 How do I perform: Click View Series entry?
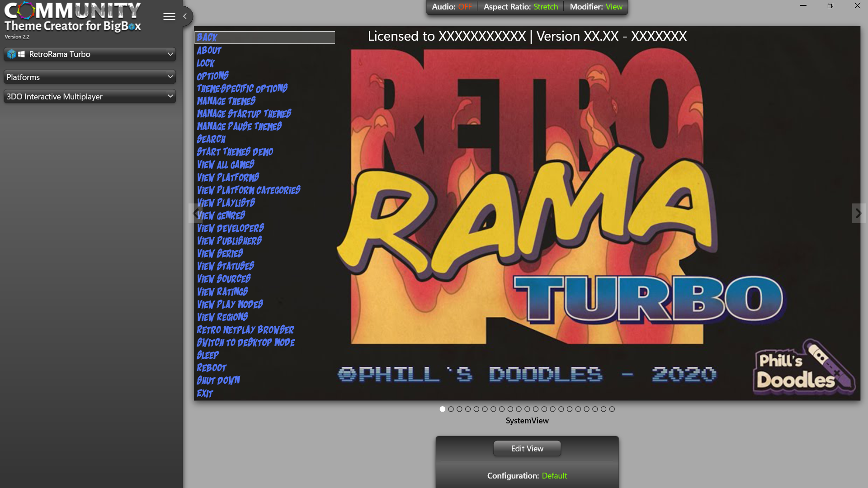coord(220,253)
